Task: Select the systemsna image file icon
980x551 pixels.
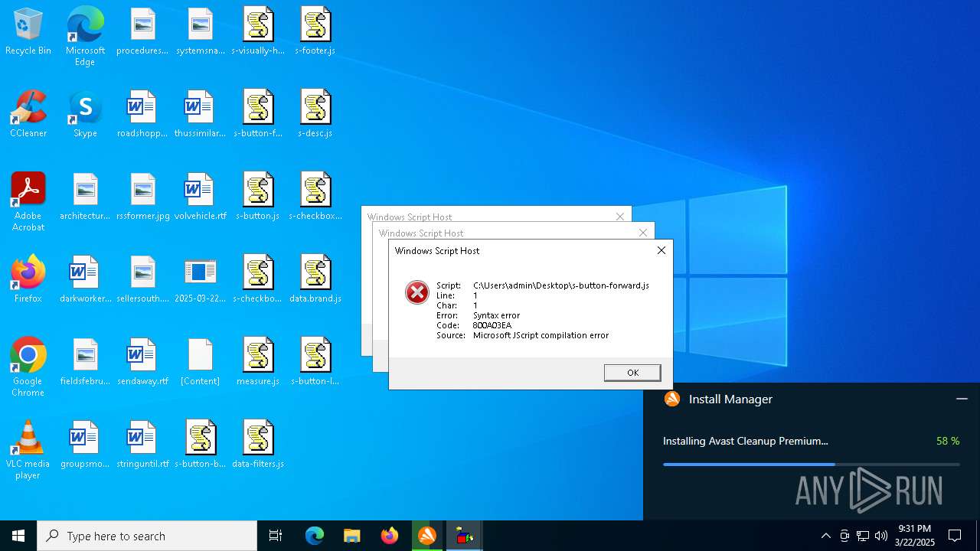Action: click(x=201, y=32)
